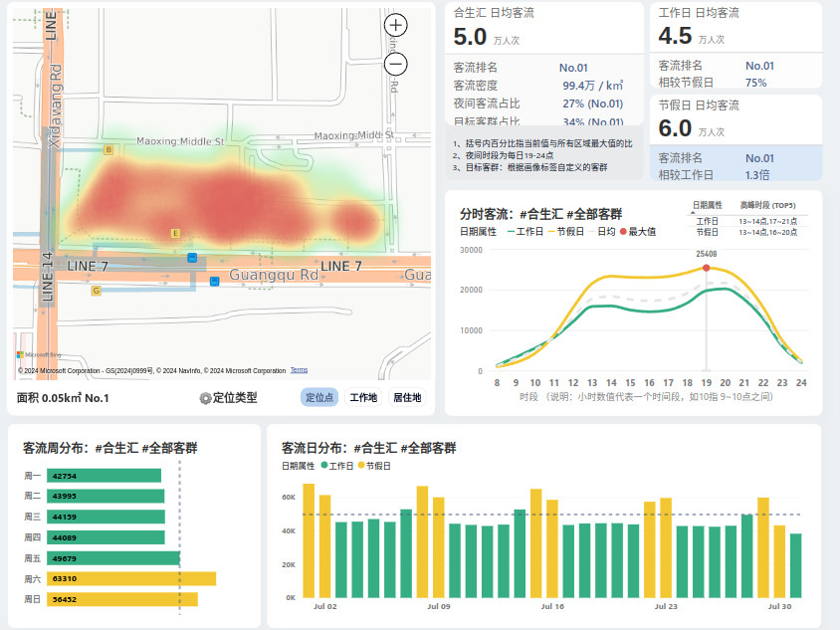Image resolution: width=840 pixels, height=630 pixels.
Task: Click the 工作日 日均客流 4.5 card value
Action: (x=675, y=36)
